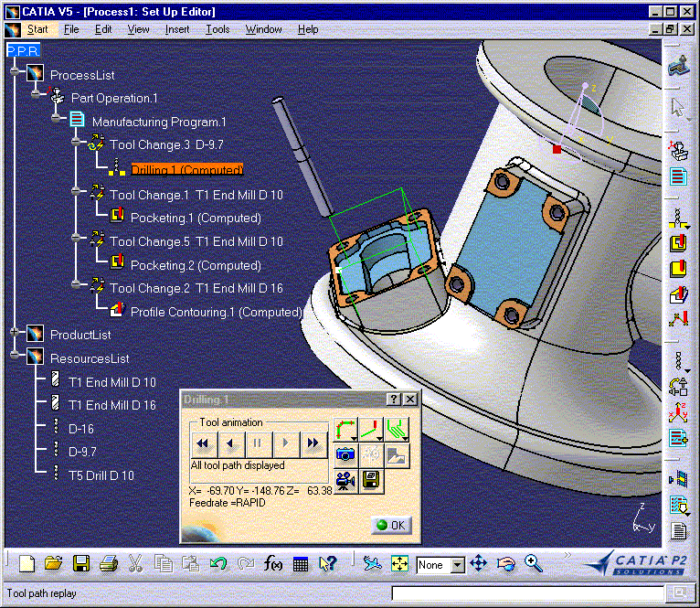Open the View menu
The height and width of the screenshot is (608, 700).
point(138,29)
